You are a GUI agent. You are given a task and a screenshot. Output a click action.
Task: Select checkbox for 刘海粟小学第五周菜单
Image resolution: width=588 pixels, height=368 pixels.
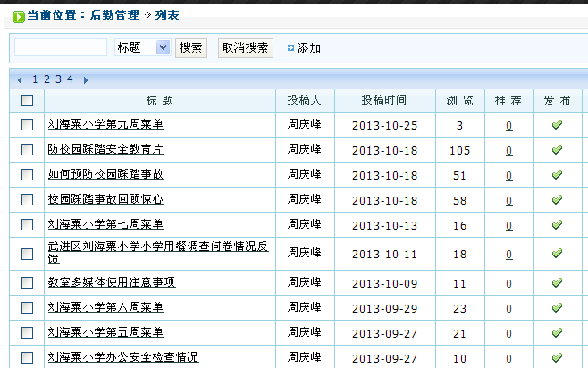point(27,333)
